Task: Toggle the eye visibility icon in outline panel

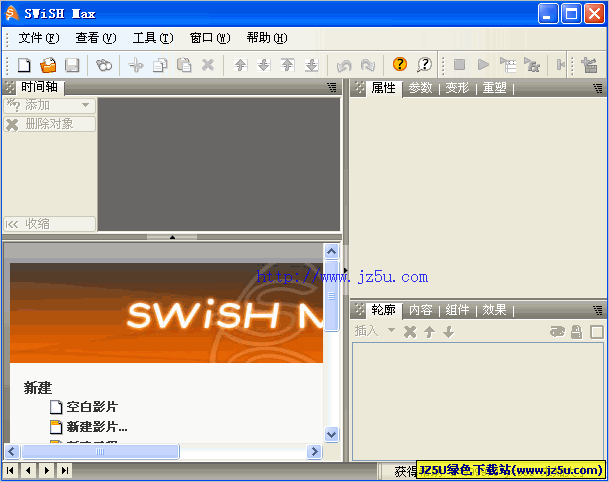Action: coord(557,332)
